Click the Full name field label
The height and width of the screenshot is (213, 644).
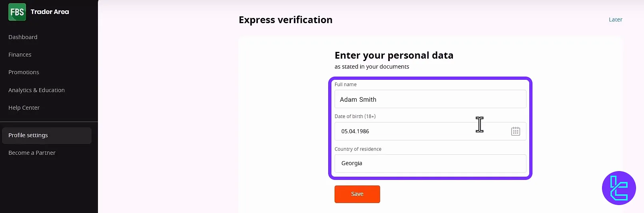pyautogui.click(x=345, y=85)
